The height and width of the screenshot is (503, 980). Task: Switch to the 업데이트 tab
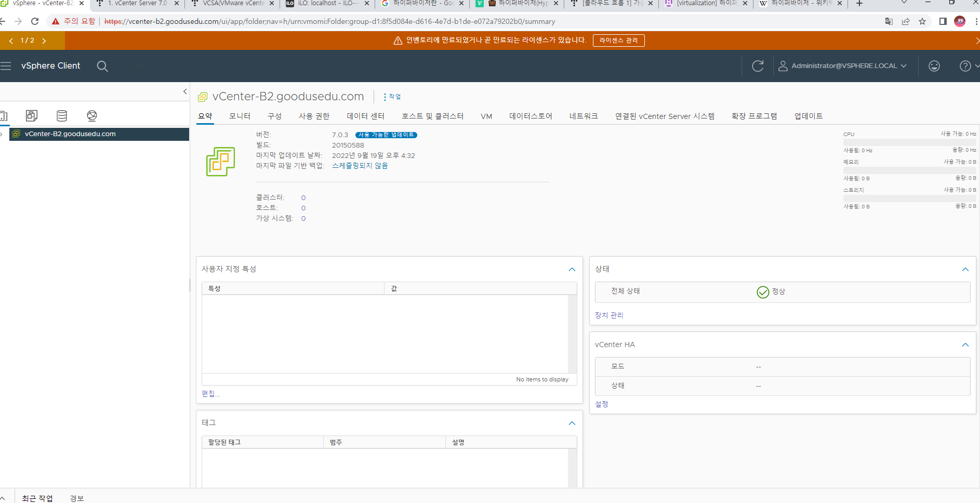click(809, 116)
